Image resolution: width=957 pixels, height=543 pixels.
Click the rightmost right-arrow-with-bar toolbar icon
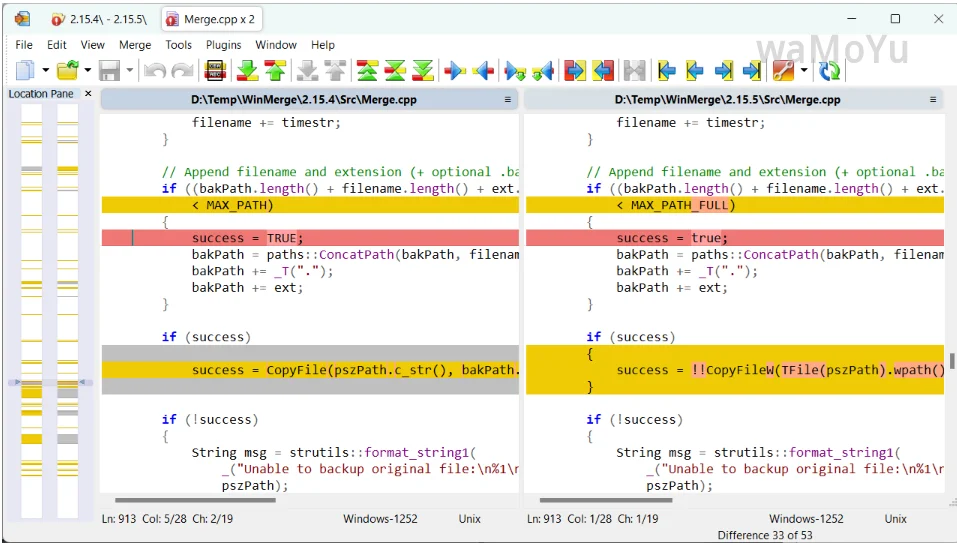tap(751, 71)
